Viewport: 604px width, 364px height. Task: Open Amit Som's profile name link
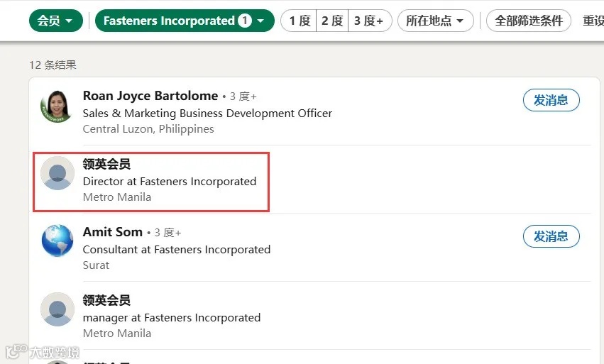click(113, 232)
